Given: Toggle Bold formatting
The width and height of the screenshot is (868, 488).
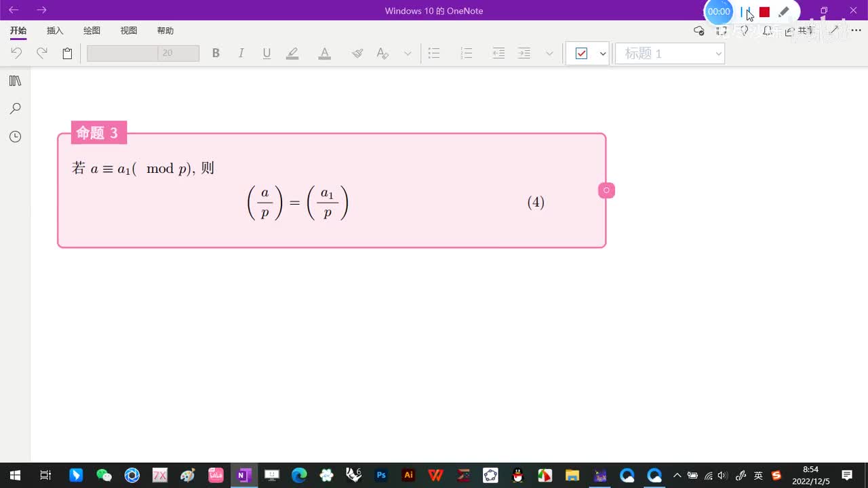Looking at the screenshot, I should (x=216, y=54).
